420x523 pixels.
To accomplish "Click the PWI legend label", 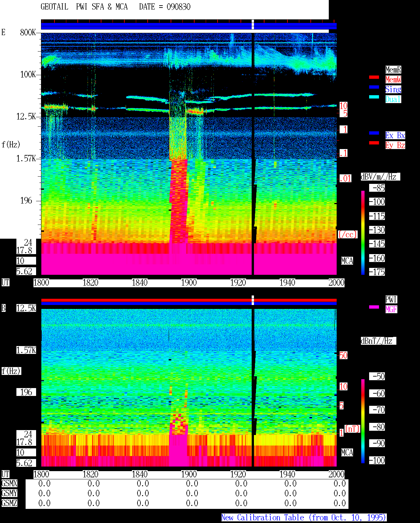I will [391, 299].
